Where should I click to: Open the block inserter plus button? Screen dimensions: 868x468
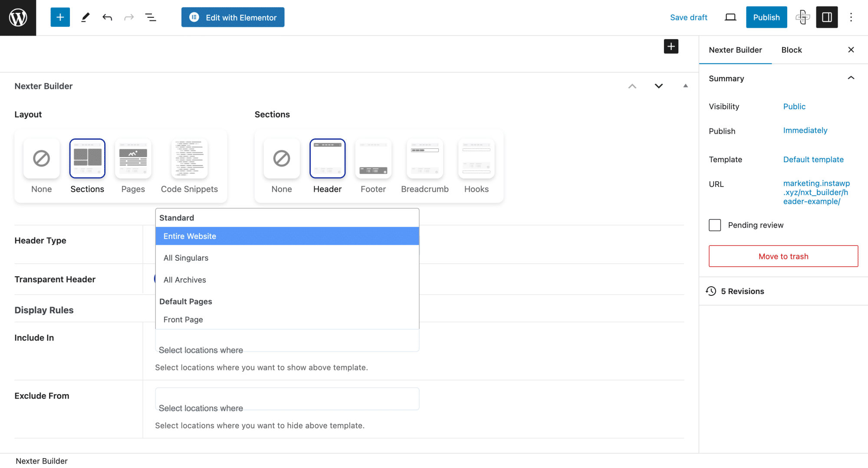pyautogui.click(x=60, y=17)
